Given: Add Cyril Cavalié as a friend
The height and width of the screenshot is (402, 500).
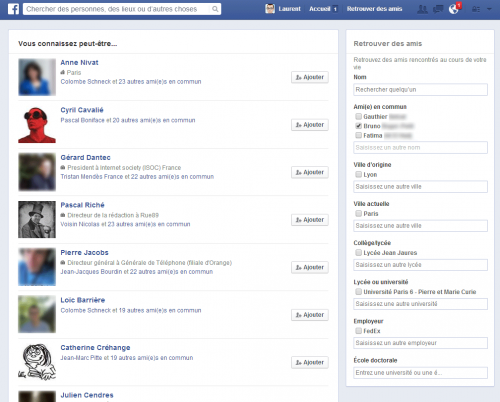Looking at the screenshot, I should (310, 125).
